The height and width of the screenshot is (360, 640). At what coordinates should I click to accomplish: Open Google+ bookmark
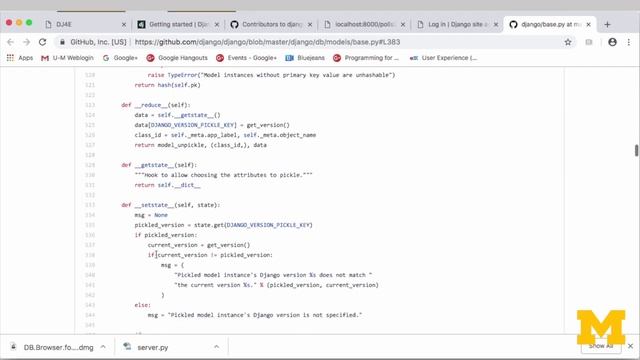point(120,58)
